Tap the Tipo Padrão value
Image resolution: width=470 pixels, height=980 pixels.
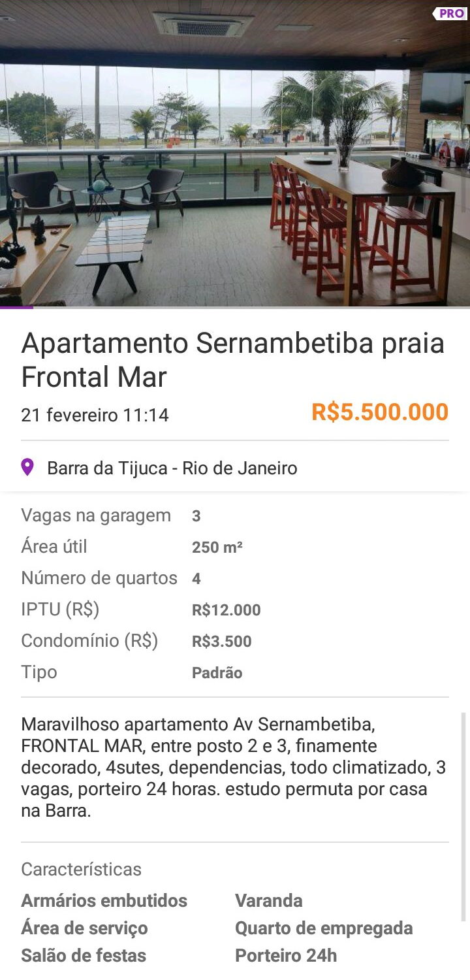[217, 673]
